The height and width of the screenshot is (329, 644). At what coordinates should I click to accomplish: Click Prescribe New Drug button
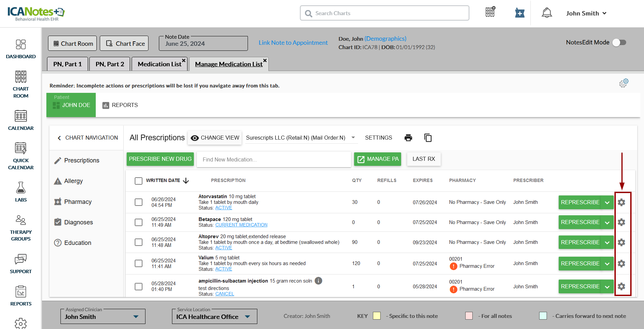pyautogui.click(x=160, y=159)
